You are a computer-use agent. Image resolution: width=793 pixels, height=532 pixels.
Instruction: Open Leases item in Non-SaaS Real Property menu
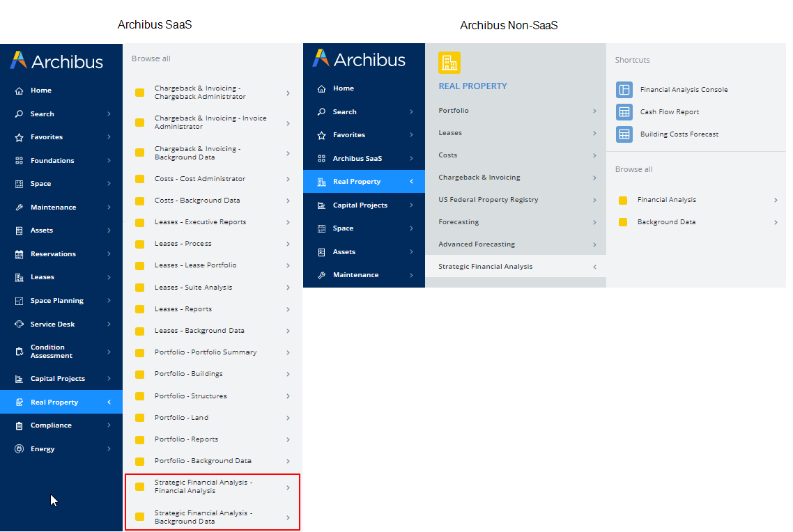(516, 133)
